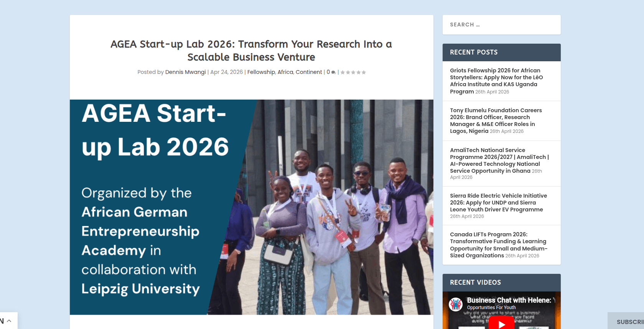Image resolution: width=644 pixels, height=329 pixels.
Task: Open the Canada LIFTs Program 2026 post
Action: pos(499,245)
